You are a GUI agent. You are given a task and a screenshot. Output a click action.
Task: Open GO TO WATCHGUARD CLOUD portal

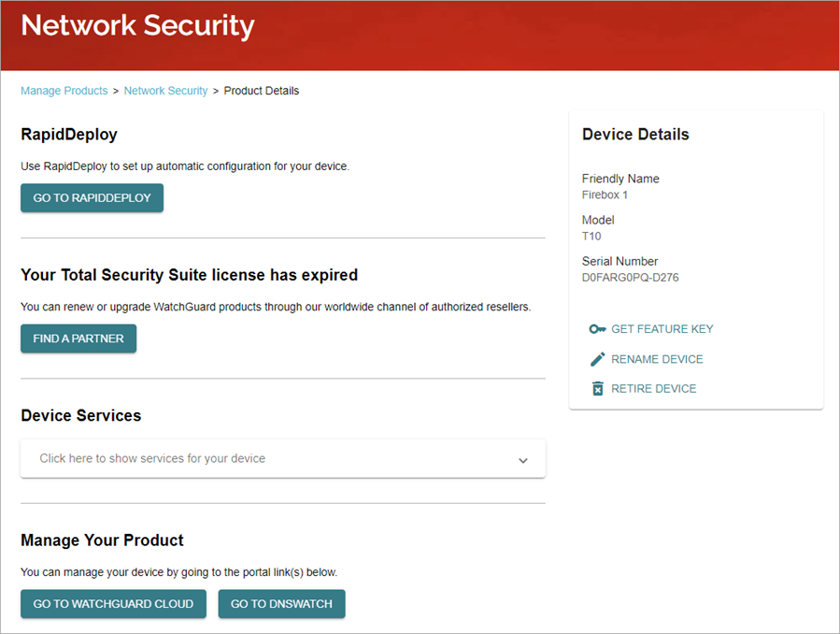coord(113,604)
